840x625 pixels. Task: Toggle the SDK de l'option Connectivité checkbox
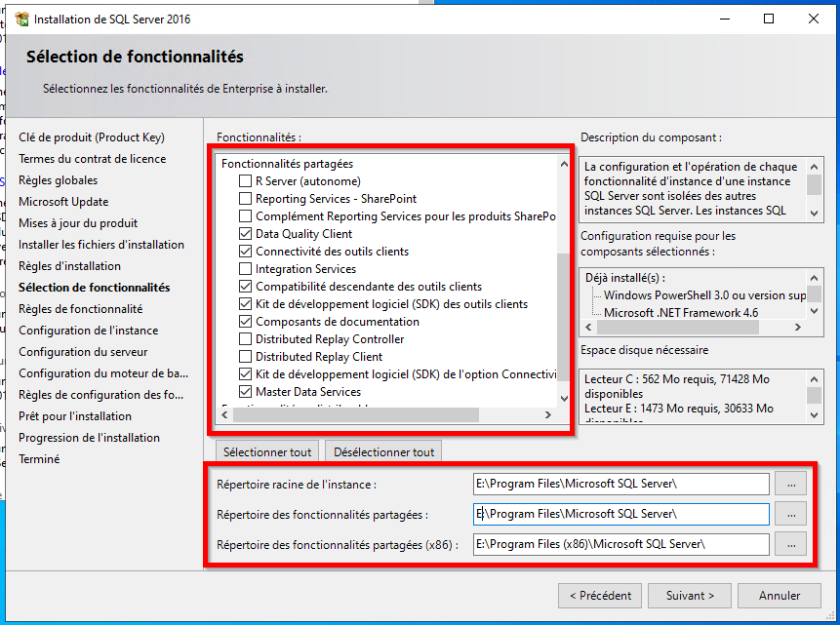(x=245, y=374)
